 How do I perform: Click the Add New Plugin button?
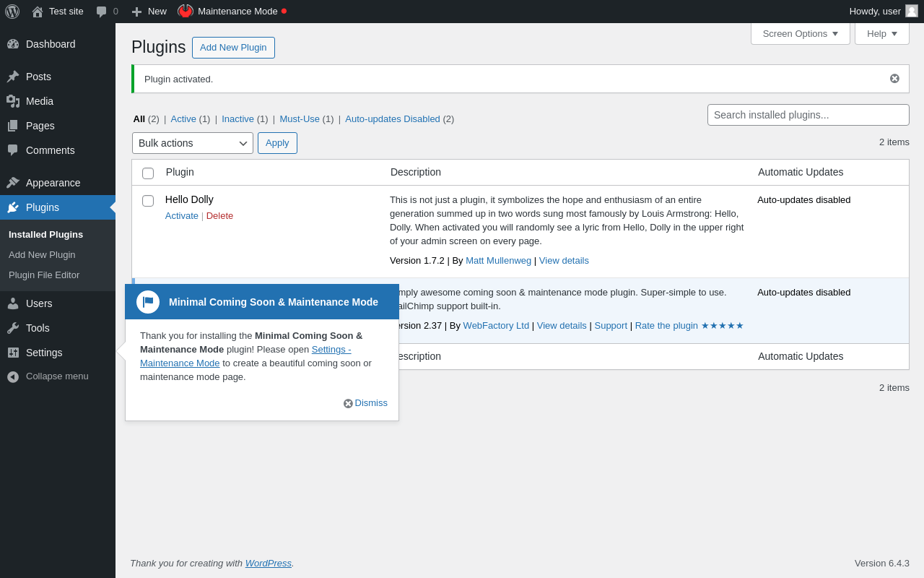[x=233, y=48]
